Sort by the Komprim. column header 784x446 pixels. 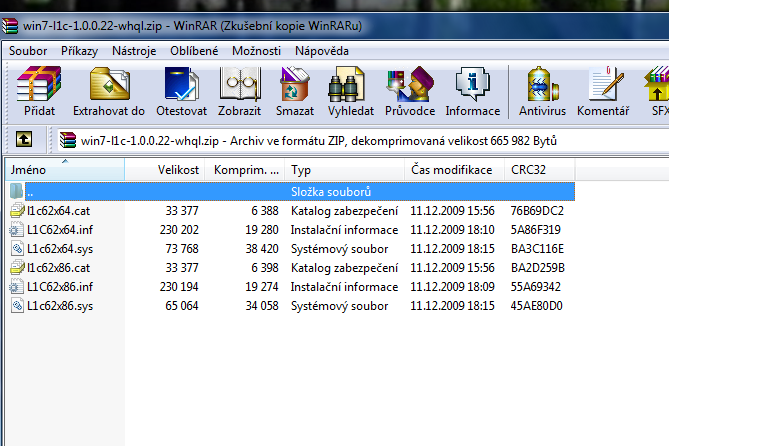pyautogui.click(x=244, y=170)
